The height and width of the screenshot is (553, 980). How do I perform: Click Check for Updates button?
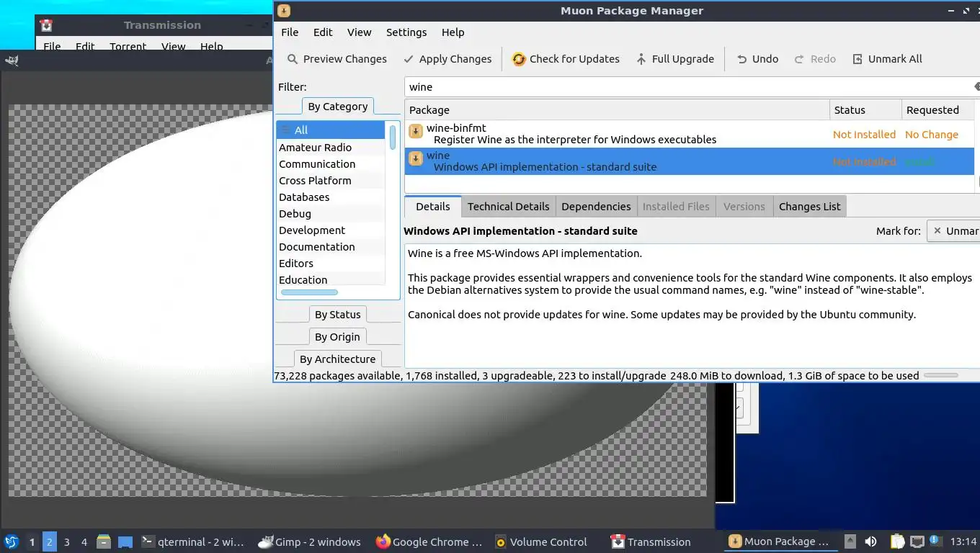click(x=566, y=59)
